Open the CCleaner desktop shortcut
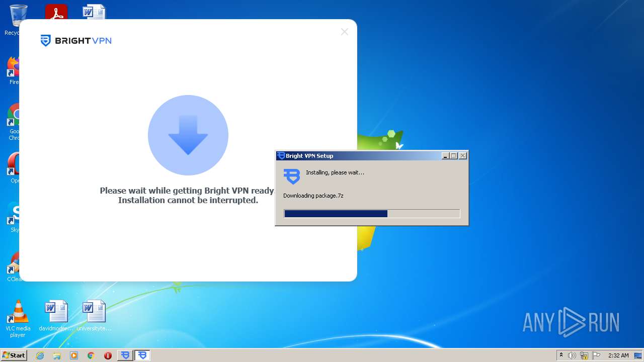Screen dimensions: 644x362 [13, 266]
